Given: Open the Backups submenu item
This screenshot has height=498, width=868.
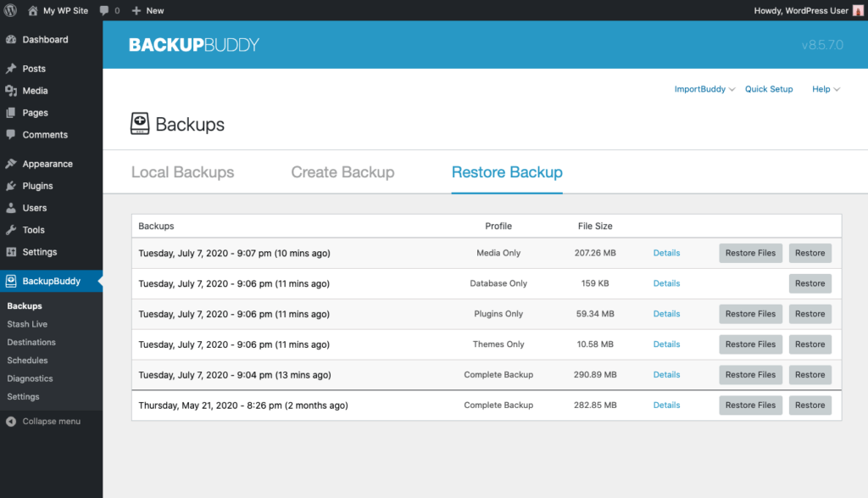Looking at the screenshot, I should click(x=25, y=305).
